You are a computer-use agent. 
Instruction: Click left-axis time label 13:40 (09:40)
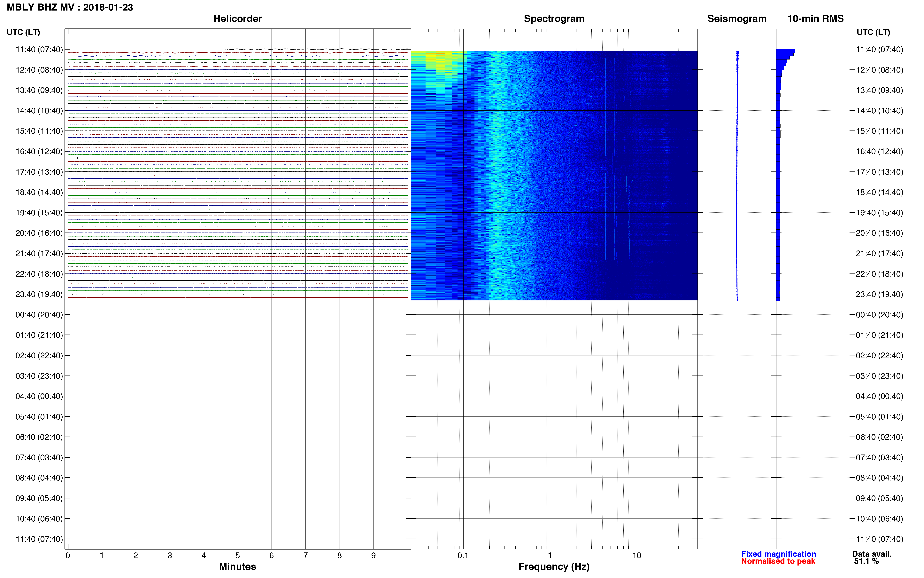39,90
